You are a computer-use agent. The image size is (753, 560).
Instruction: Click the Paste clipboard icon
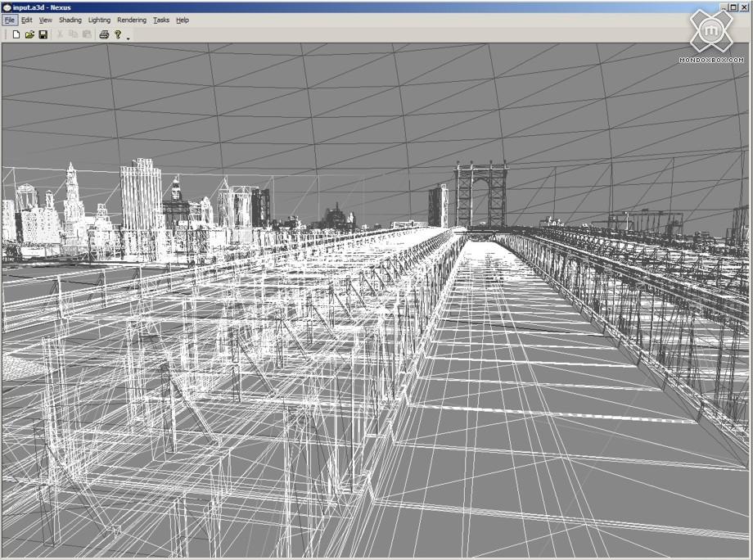[87, 34]
